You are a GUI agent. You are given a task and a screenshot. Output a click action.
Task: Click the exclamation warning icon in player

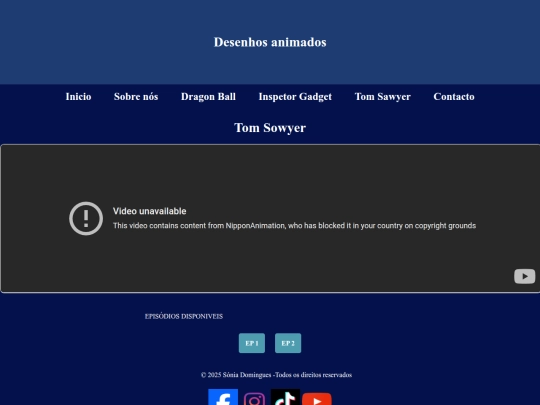86,218
